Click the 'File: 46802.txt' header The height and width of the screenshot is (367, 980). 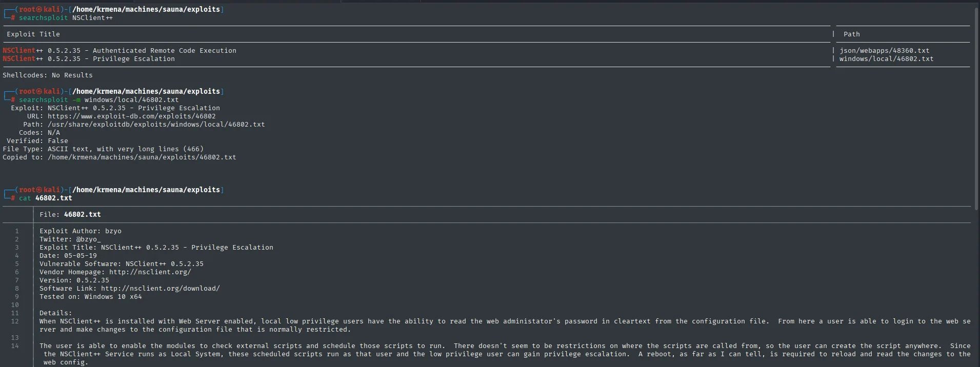pos(70,215)
